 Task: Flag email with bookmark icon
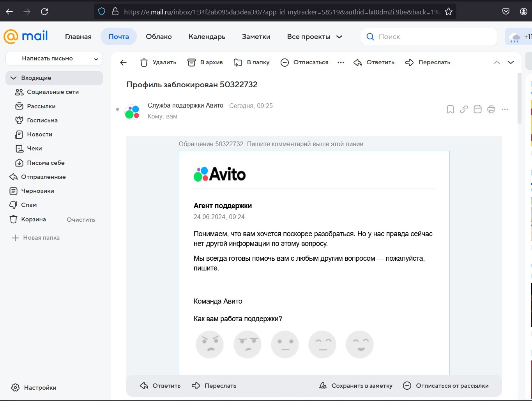click(450, 110)
